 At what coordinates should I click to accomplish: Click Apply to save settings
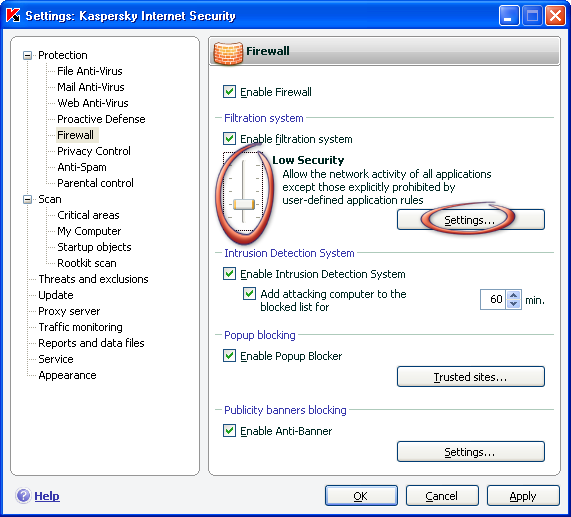pyautogui.click(x=523, y=496)
